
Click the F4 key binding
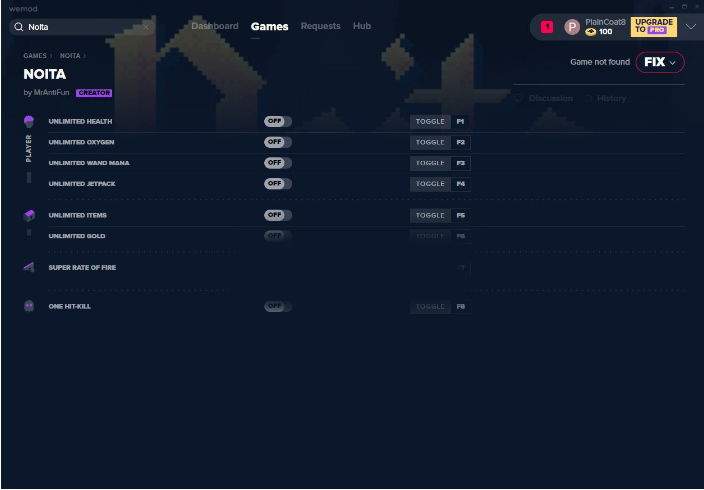(461, 184)
